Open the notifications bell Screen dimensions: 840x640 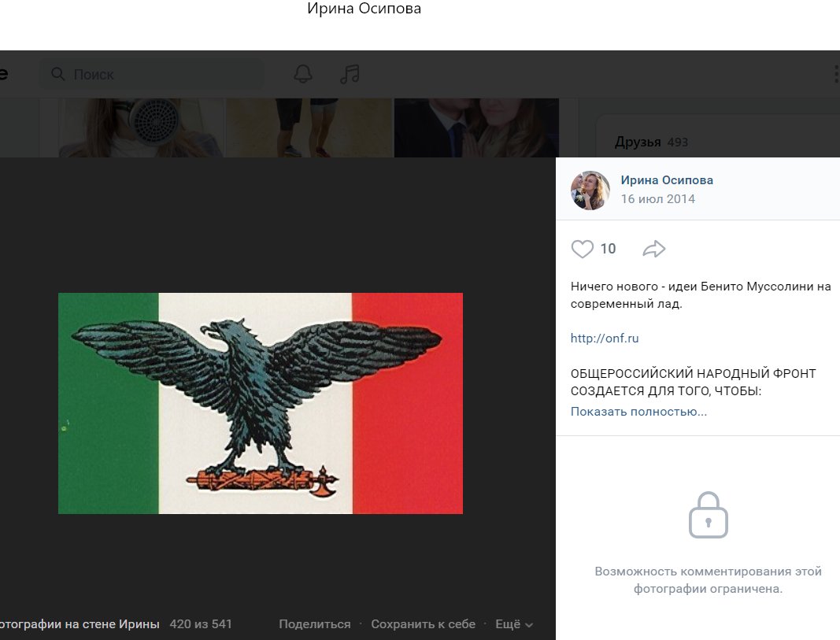click(303, 74)
